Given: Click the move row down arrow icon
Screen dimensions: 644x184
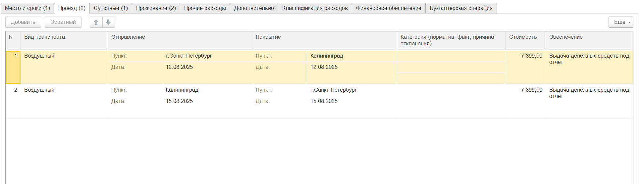Looking at the screenshot, I should coord(108,22).
